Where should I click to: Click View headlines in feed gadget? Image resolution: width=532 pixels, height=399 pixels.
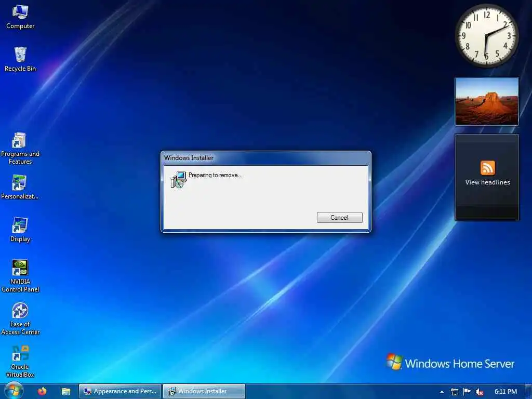487,182
